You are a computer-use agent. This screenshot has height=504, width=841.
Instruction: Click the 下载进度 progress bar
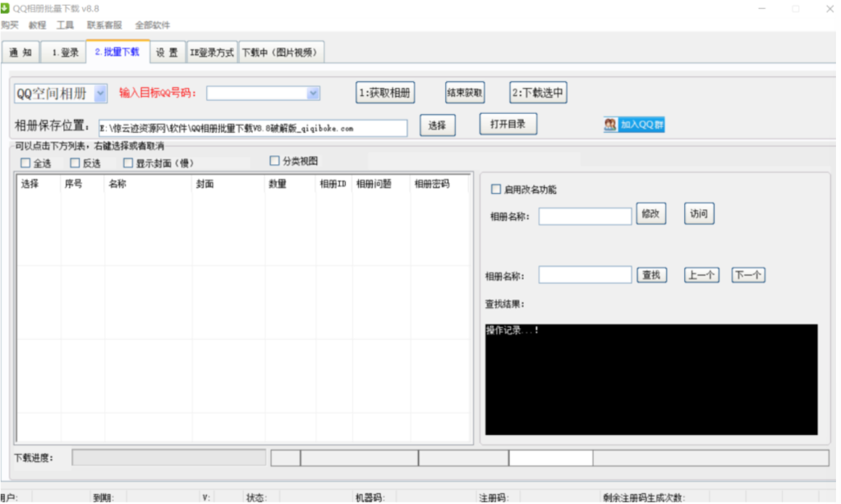click(168, 458)
